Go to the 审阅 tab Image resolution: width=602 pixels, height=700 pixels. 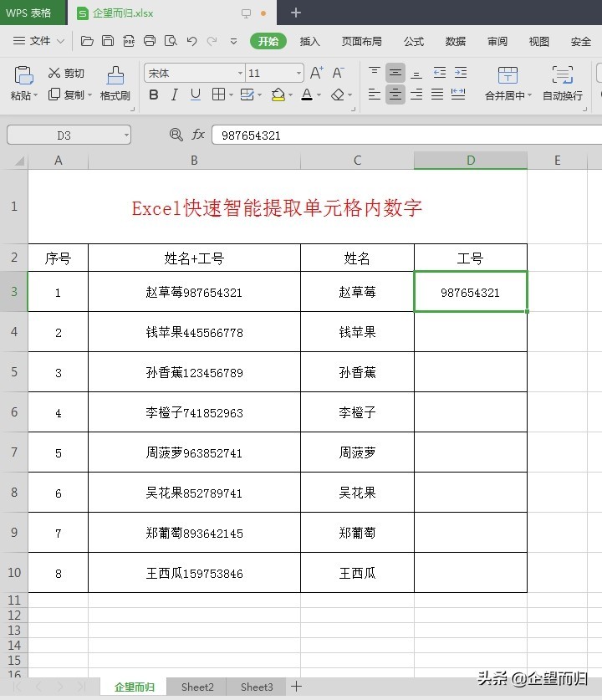[497, 42]
